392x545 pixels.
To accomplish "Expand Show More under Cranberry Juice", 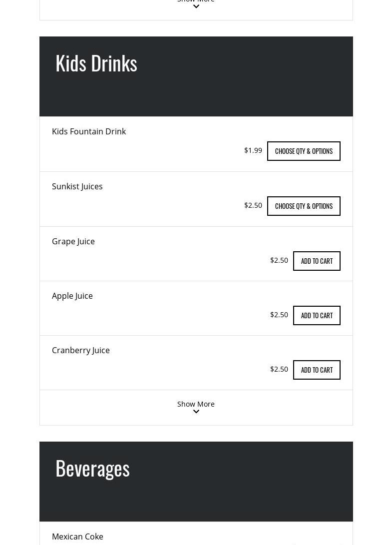I will [196, 407].
